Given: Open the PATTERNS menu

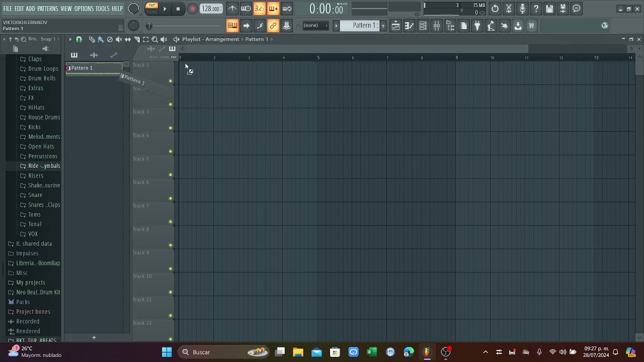Looking at the screenshot, I should pyautogui.click(x=48, y=9).
